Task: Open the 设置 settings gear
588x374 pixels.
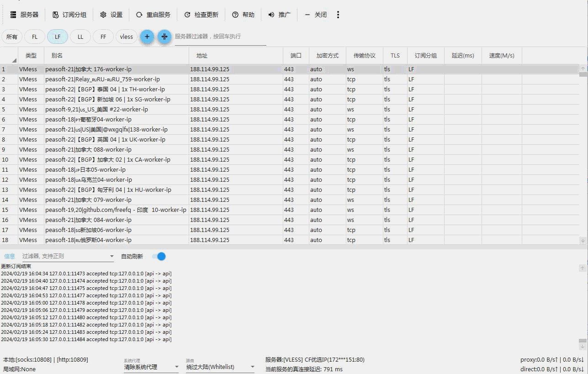Action: [111, 15]
